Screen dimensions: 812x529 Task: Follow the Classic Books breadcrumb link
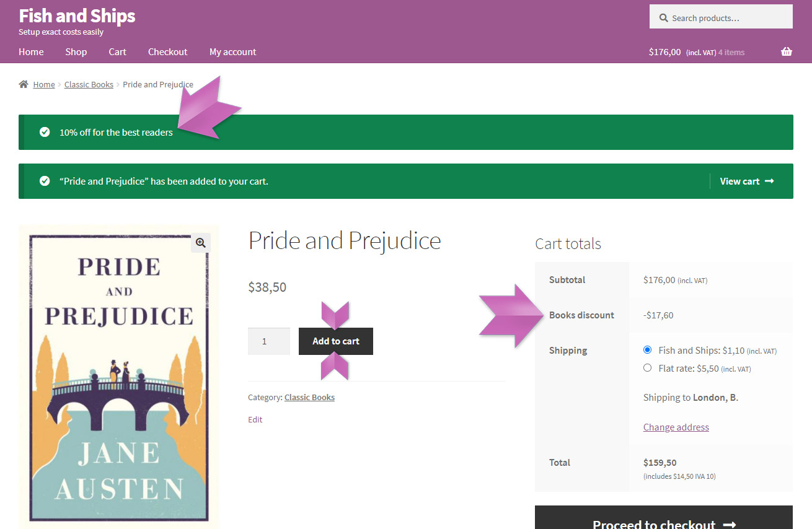click(89, 84)
